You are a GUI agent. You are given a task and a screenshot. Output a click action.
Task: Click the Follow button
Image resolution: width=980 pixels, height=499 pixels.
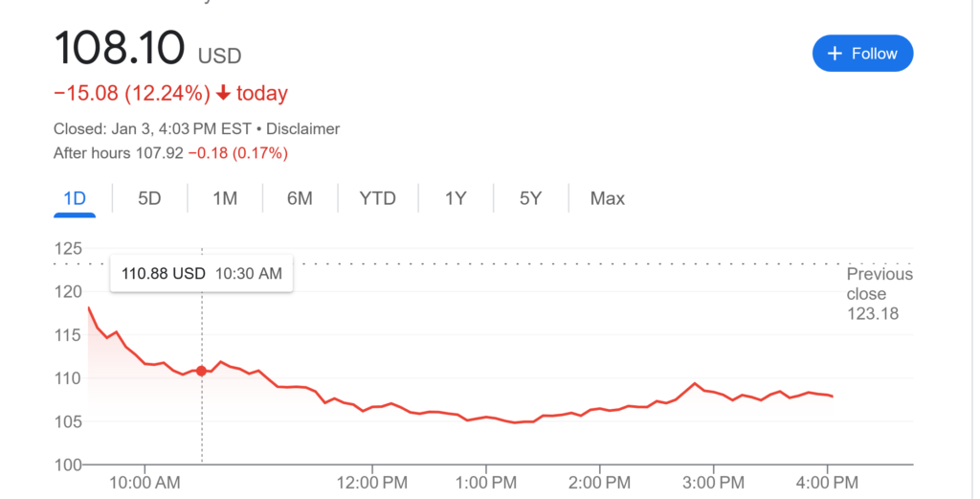(x=862, y=54)
